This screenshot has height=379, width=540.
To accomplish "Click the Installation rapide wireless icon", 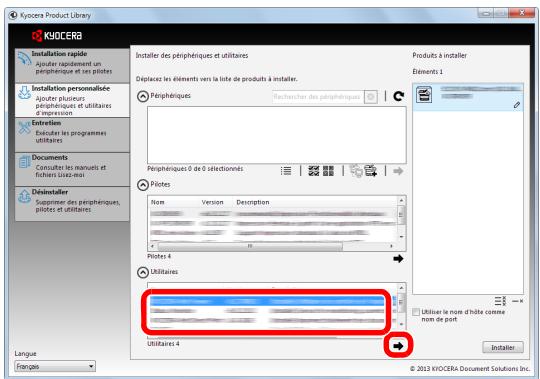I will pos(24,59).
